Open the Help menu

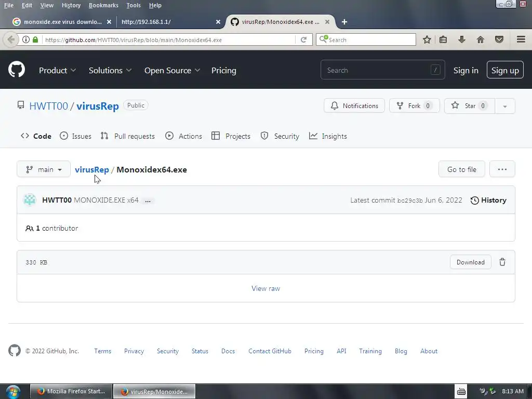pos(155,5)
